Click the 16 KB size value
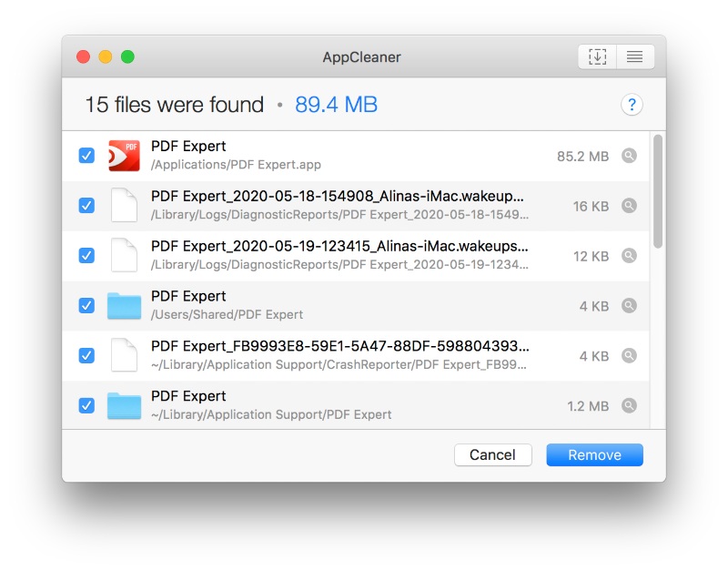 [591, 207]
